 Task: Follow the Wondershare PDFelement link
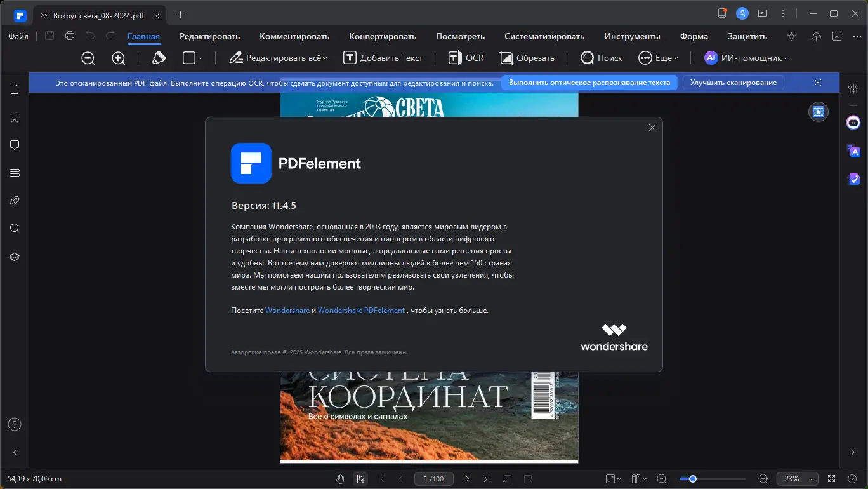360,311
